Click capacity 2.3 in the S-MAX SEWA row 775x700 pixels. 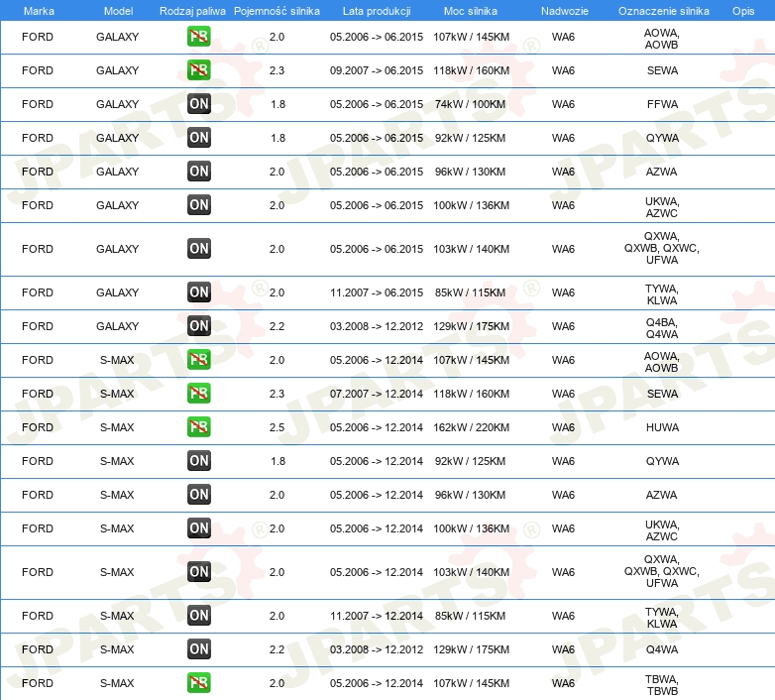pyautogui.click(x=277, y=394)
